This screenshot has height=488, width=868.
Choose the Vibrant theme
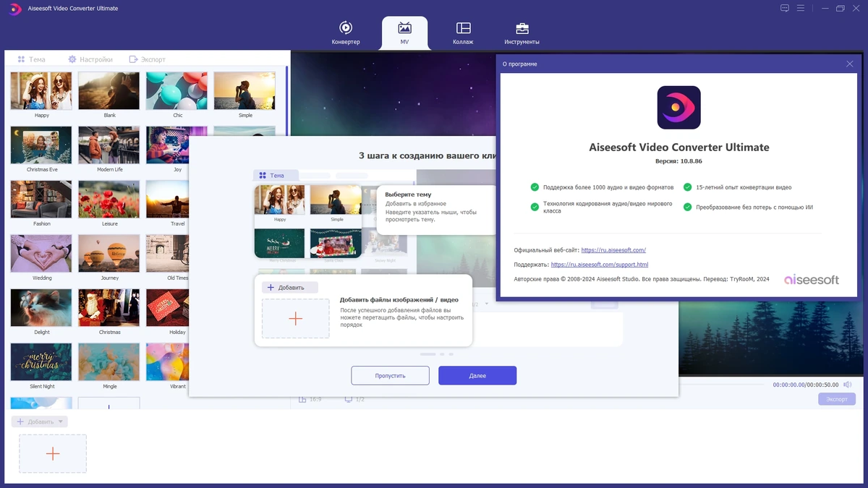pyautogui.click(x=168, y=361)
